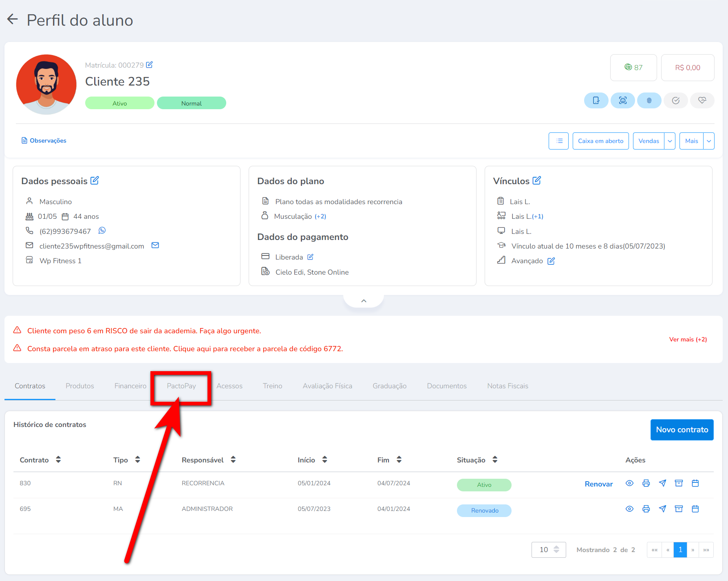Edit the Vínculos section
Image resolution: width=728 pixels, height=581 pixels.
click(537, 180)
